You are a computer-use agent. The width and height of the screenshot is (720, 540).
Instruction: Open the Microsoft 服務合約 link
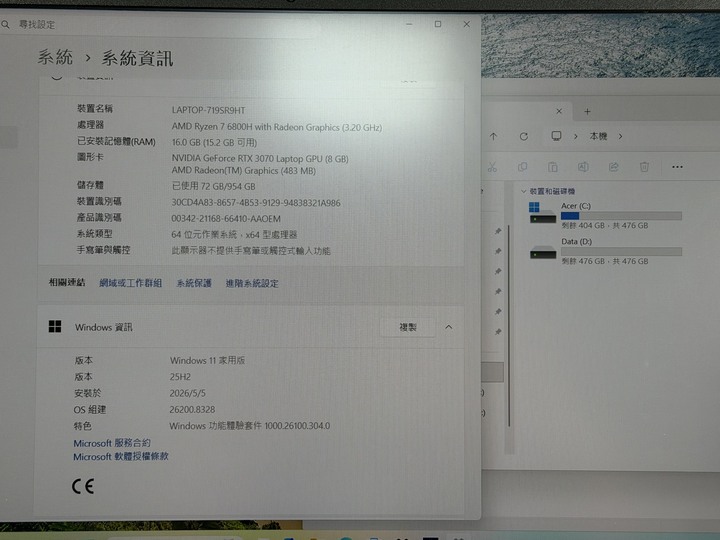coord(112,443)
